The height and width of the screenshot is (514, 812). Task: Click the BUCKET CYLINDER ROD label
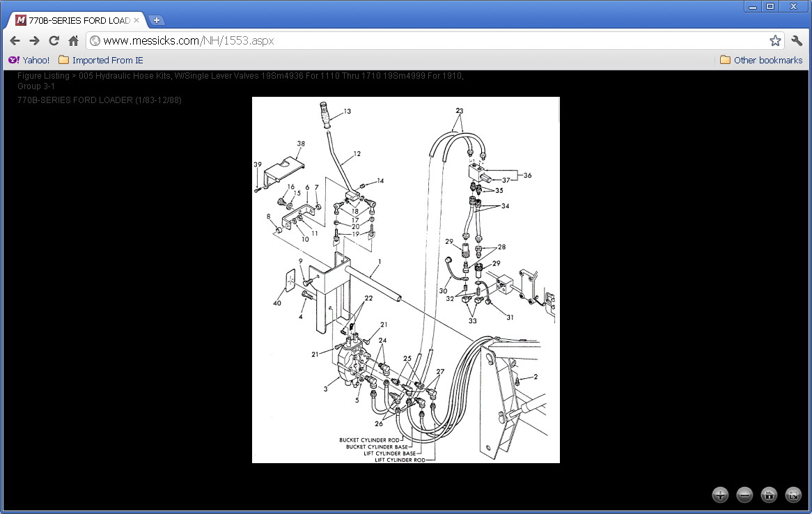coord(369,440)
